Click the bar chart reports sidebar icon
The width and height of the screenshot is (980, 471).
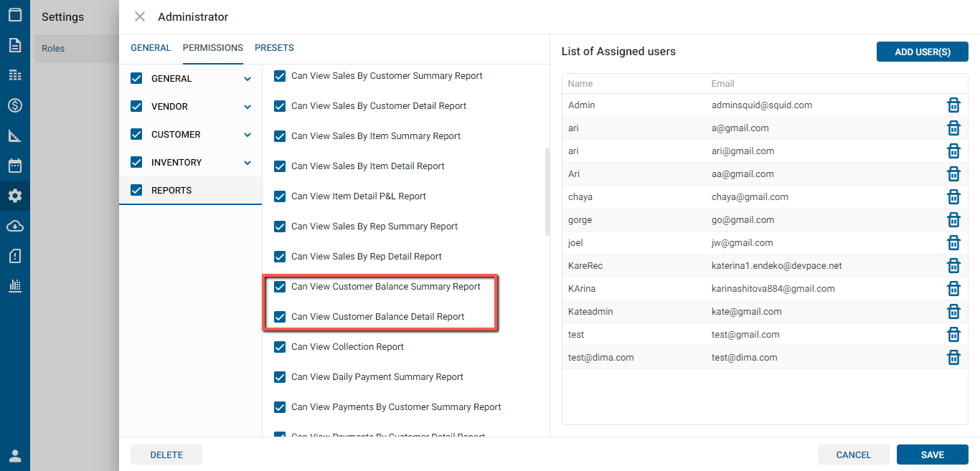click(14, 285)
